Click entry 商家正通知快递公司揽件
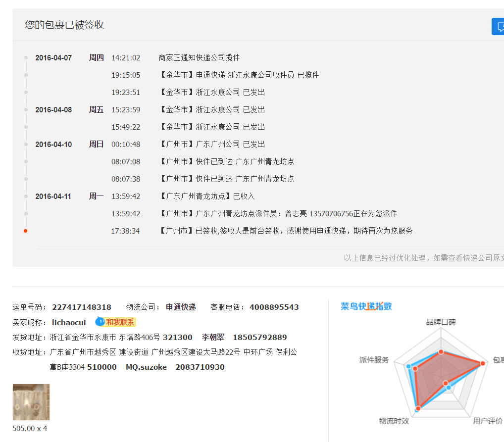The image size is (504, 442). pos(200,57)
